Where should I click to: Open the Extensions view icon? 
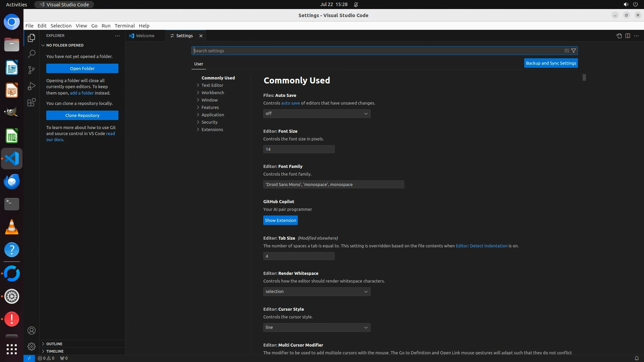(x=32, y=102)
